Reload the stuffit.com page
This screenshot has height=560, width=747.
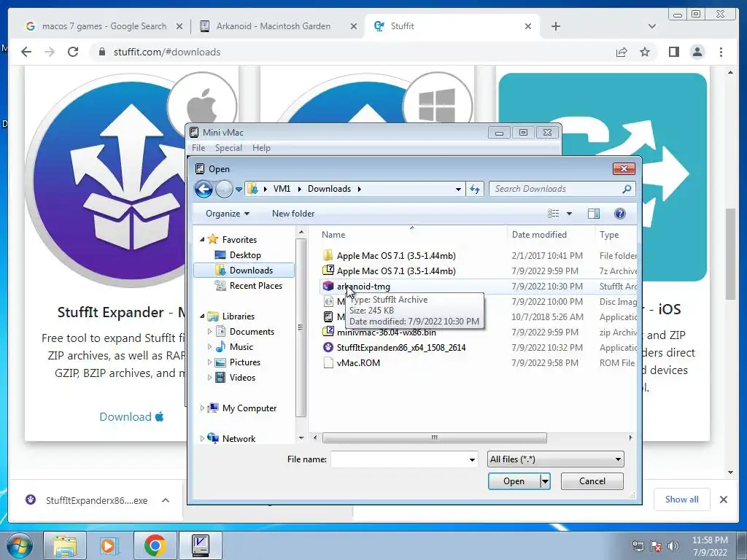(73, 52)
